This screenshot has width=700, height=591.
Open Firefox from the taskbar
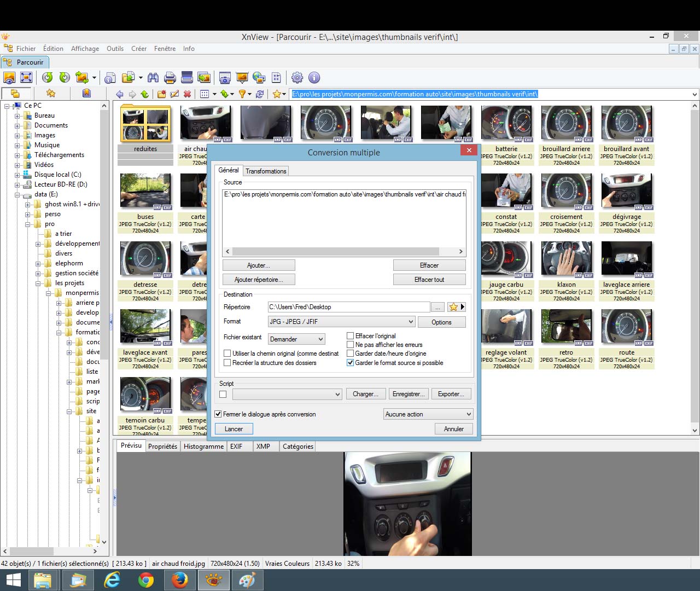pos(179,580)
